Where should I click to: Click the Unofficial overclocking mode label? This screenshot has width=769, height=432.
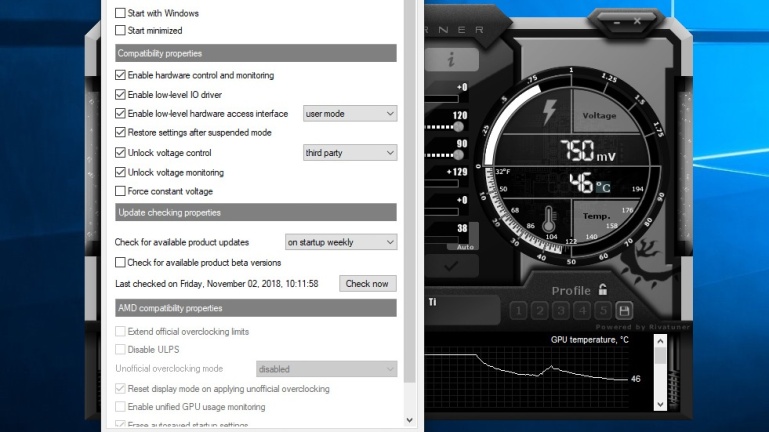pos(169,369)
